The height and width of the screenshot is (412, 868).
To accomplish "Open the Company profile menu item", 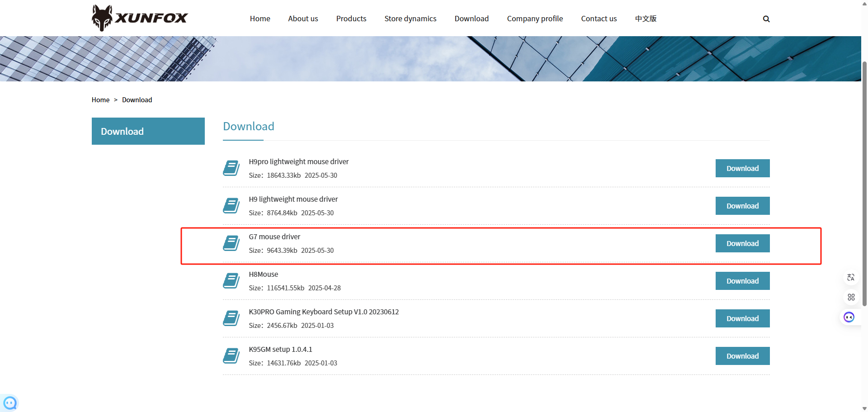I will [535, 19].
